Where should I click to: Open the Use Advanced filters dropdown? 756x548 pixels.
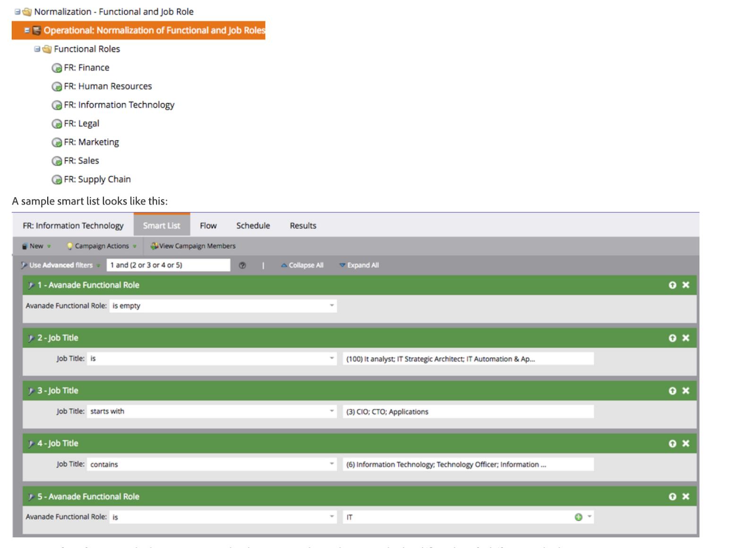tap(98, 265)
